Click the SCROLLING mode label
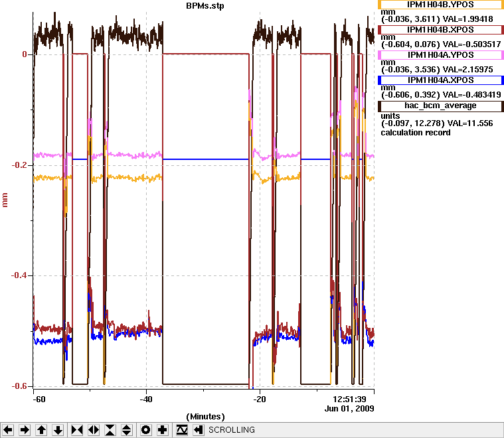Image resolution: width=504 pixels, height=438 pixels. (232, 429)
